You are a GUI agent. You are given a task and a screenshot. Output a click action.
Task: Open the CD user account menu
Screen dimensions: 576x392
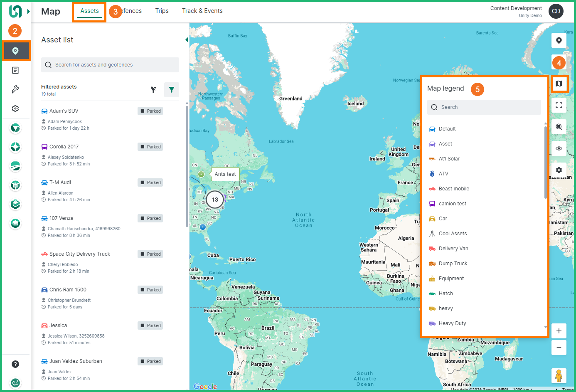[556, 11]
